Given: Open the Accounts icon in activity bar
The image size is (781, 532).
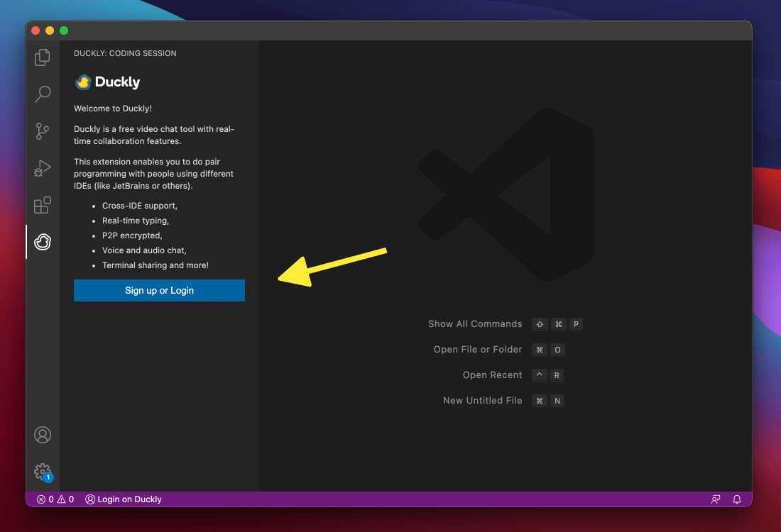Looking at the screenshot, I should pos(43,435).
